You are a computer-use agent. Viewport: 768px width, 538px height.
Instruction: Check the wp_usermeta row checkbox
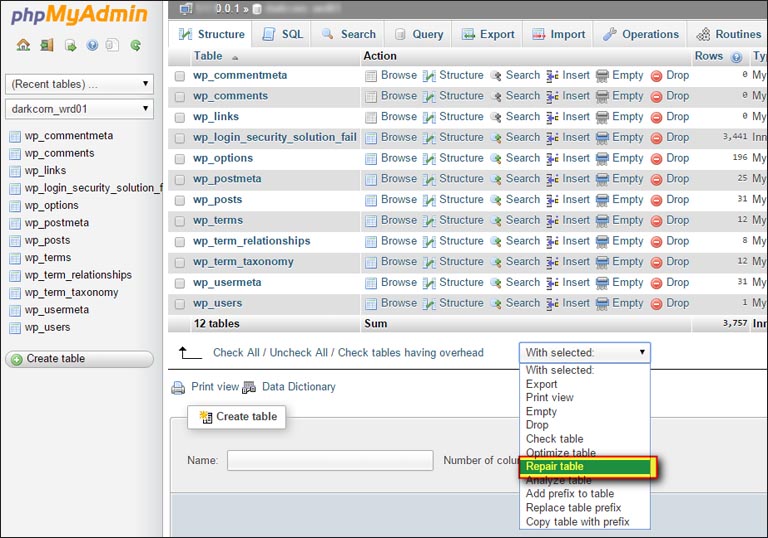[x=180, y=283]
